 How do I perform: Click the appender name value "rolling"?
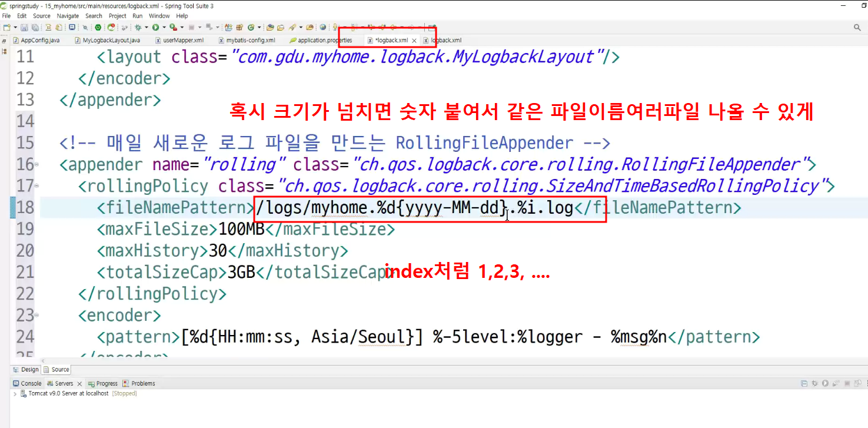[244, 164]
